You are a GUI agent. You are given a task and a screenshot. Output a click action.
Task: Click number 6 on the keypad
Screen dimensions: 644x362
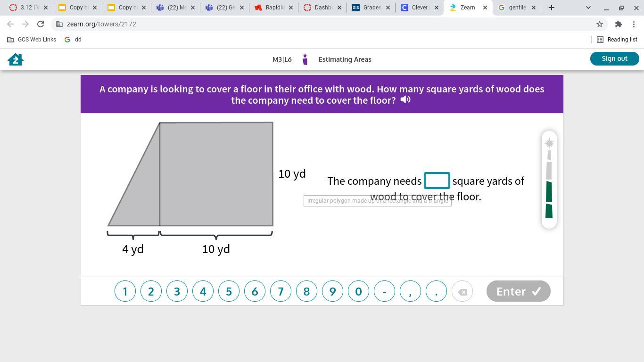[255, 292]
